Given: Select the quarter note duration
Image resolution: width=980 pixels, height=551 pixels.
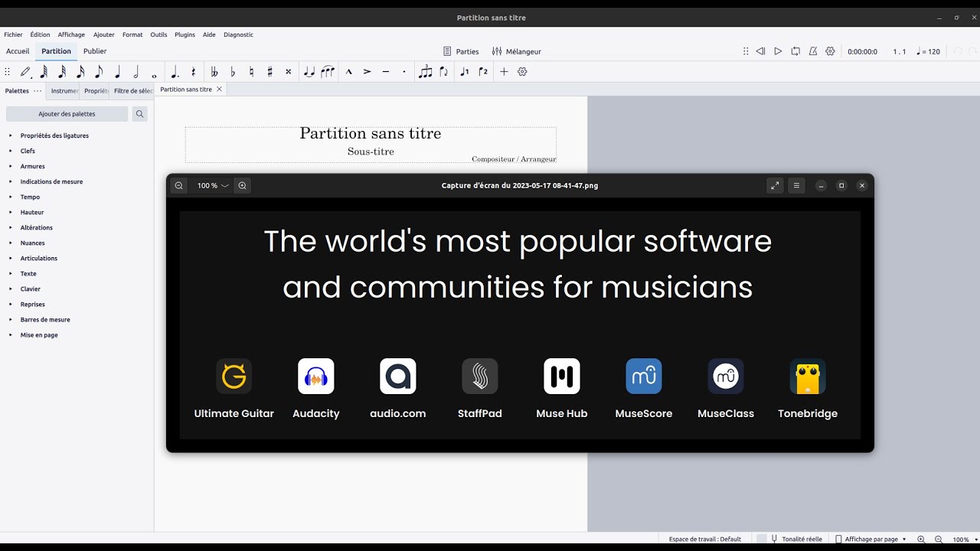Looking at the screenshot, I should coord(117,72).
